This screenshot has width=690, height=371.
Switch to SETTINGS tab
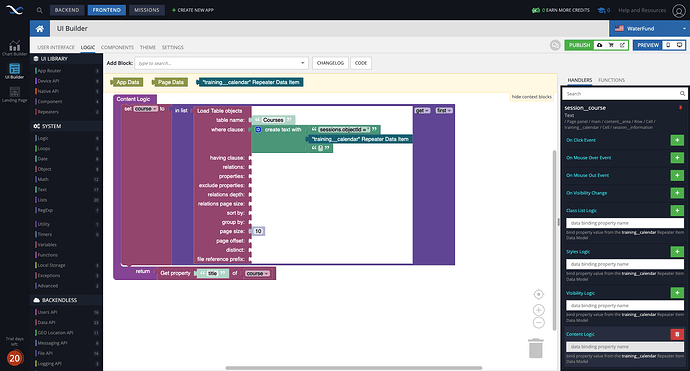(x=172, y=47)
